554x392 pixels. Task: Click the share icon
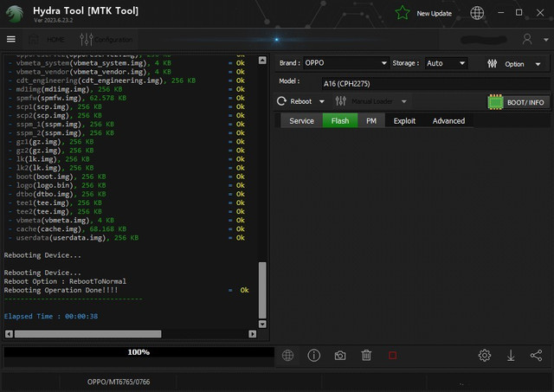(x=536, y=356)
